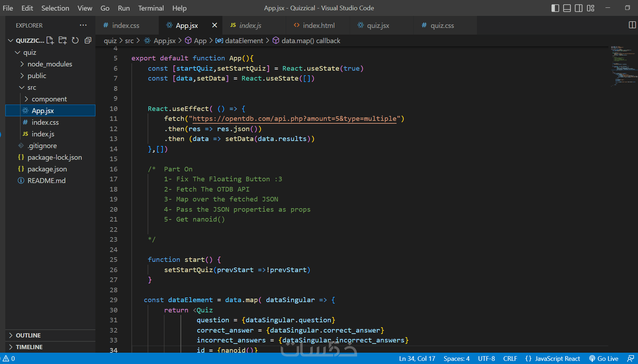Click CRLF end of line selector

tap(510, 358)
